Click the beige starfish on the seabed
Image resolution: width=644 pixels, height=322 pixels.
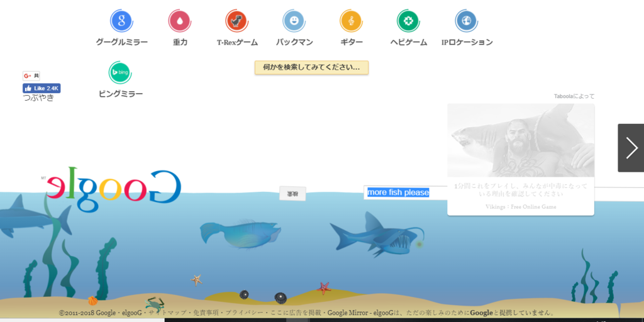(196, 280)
